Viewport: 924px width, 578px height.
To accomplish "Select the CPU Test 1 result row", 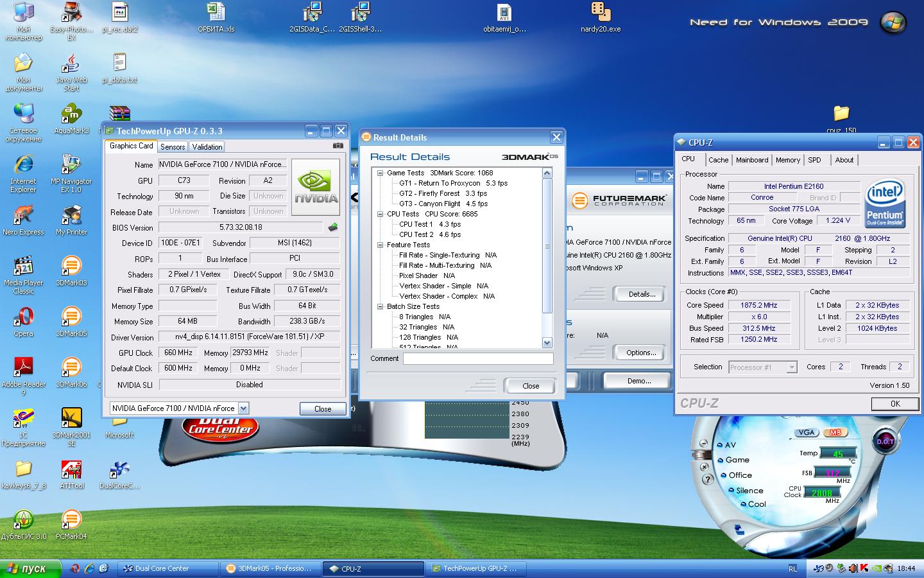I will coord(430,224).
